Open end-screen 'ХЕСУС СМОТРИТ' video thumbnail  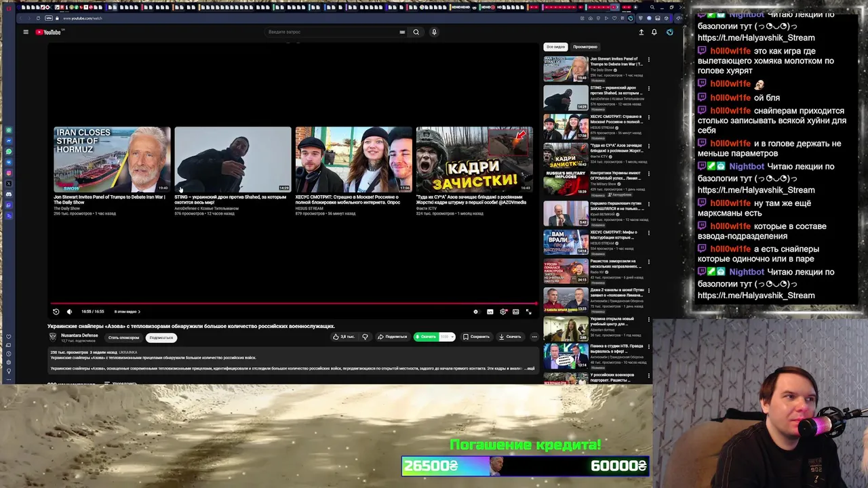click(353, 159)
